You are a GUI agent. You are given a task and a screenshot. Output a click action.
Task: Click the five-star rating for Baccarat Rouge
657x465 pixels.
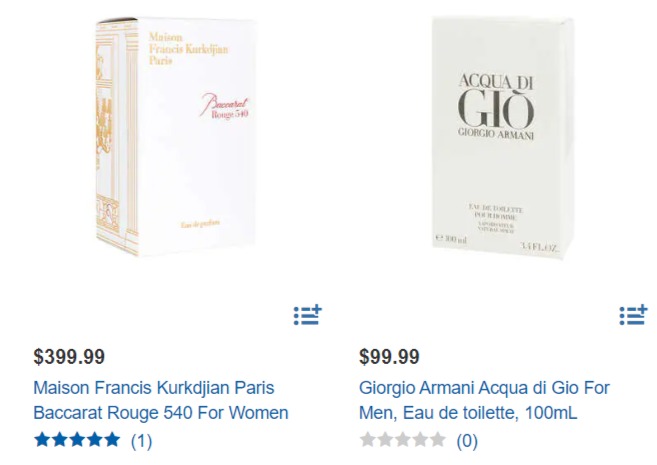click(x=77, y=440)
